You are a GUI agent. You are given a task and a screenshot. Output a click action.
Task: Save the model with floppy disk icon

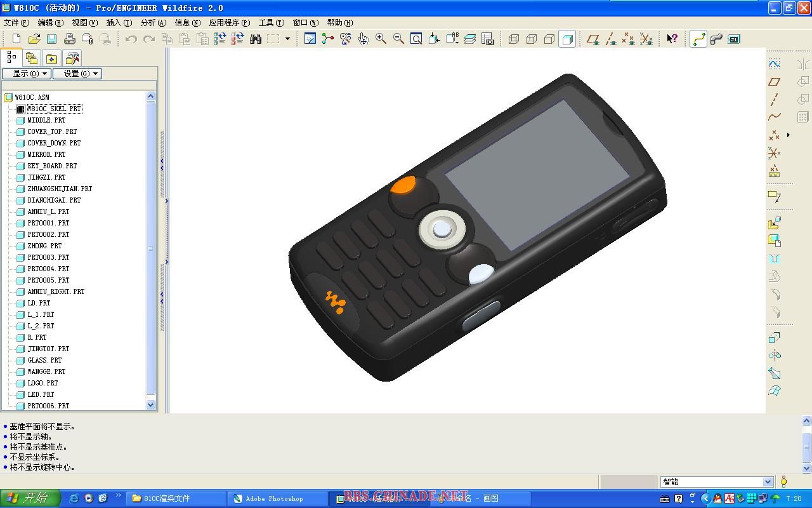click(52, 39)
